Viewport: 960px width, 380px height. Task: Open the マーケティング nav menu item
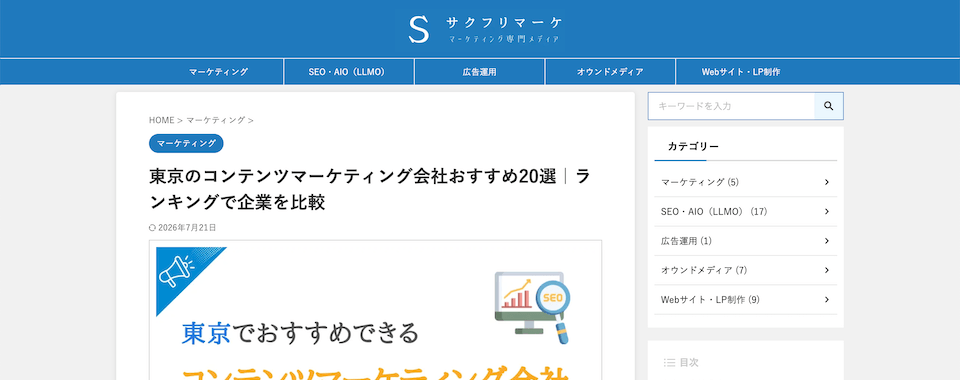pos(219,72)
